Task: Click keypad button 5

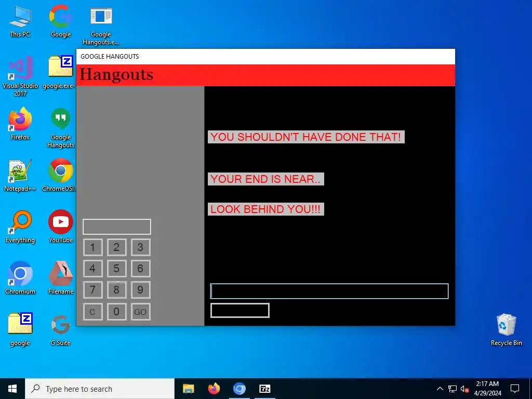Action: pos(116,269)
